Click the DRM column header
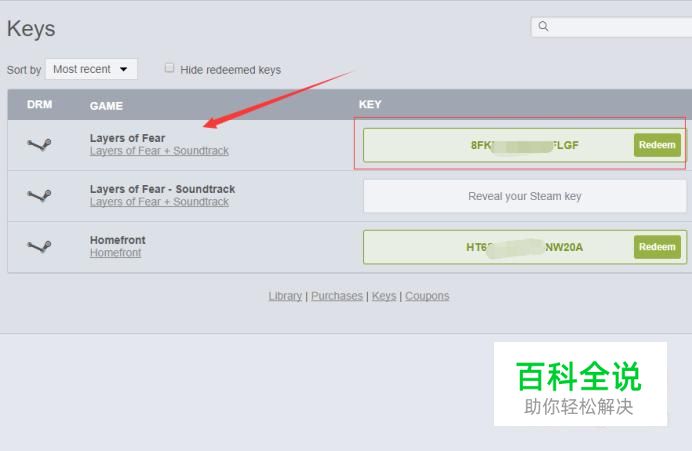This screenshot has height=451, width=692. [x=39, y=105]
